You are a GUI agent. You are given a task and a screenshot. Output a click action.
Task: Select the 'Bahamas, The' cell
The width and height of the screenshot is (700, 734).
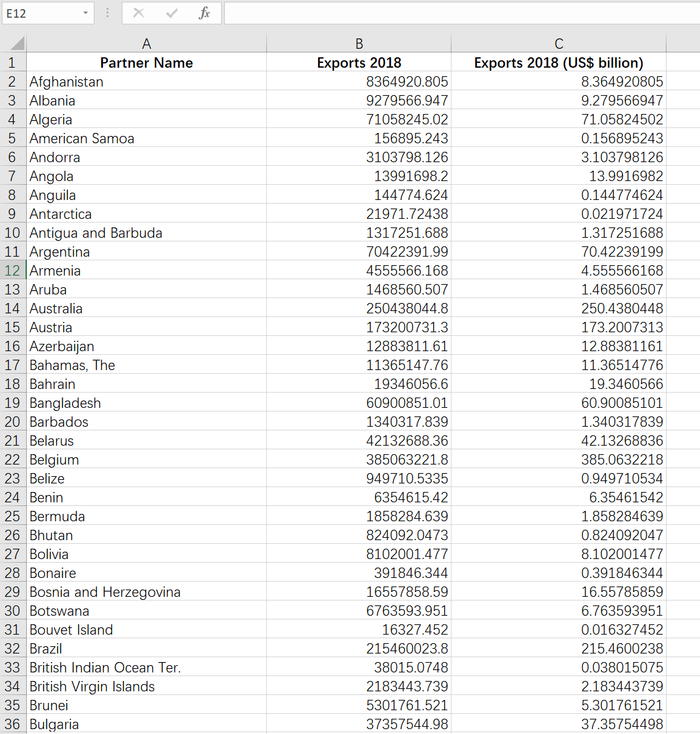click(x=146, y=365)
